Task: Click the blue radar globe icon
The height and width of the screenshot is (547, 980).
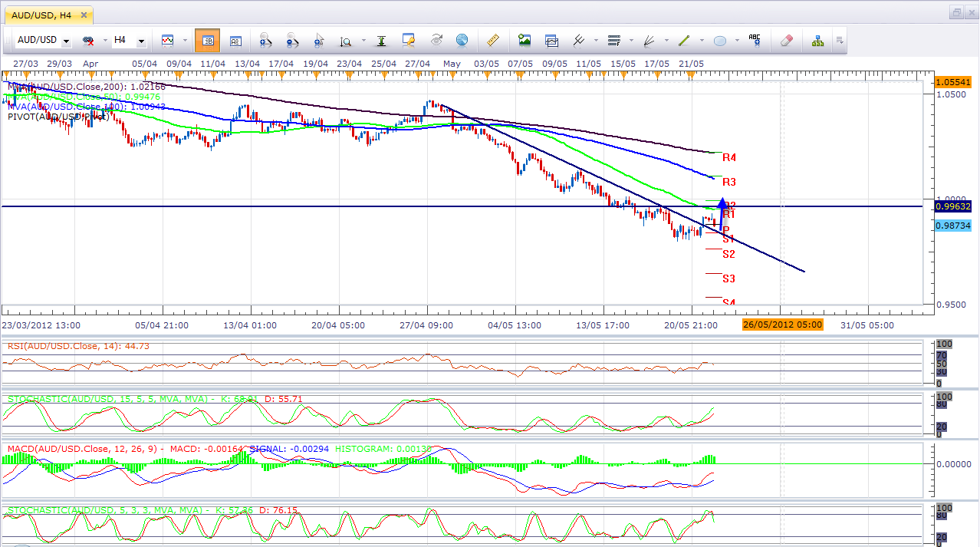Action: click(462, 40)
